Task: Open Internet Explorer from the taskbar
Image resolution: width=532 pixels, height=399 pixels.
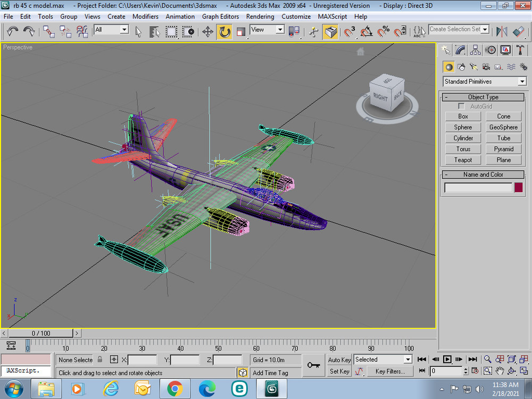Action: point(111,389)
